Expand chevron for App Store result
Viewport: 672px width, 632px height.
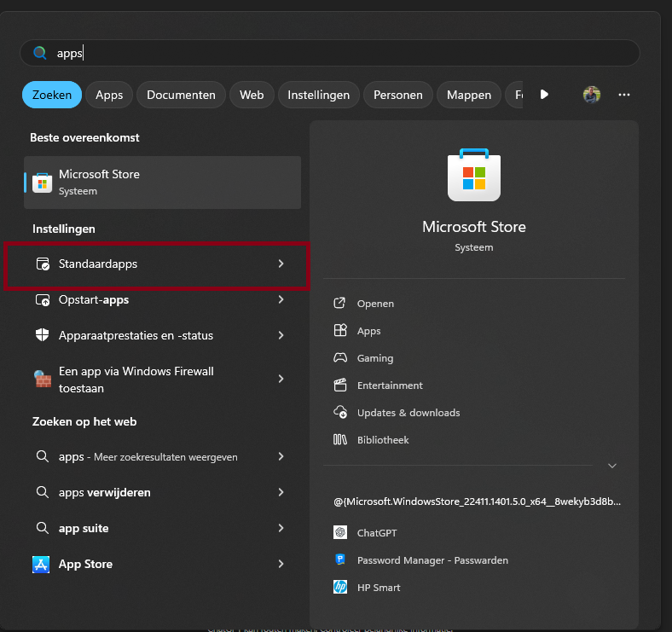coord(281,565)
